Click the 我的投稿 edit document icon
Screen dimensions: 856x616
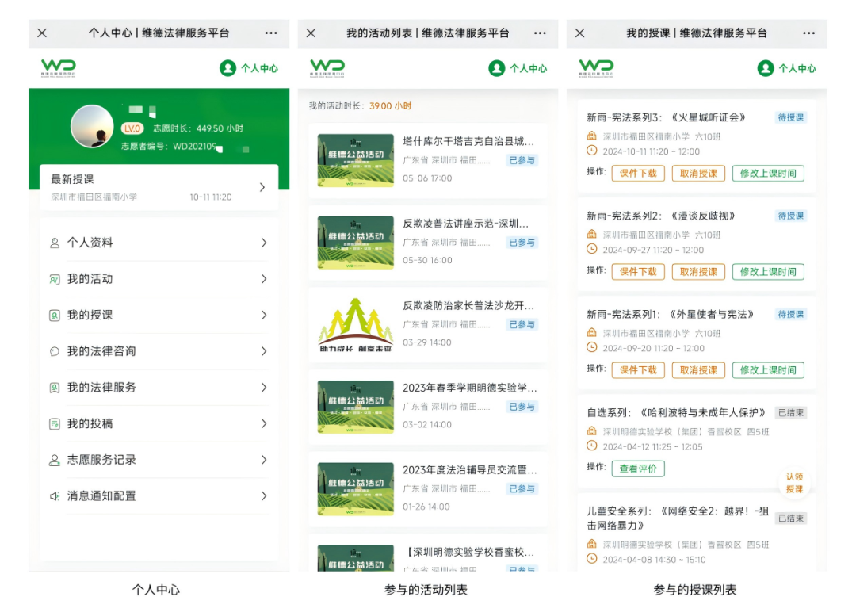[x=55, y=424]
